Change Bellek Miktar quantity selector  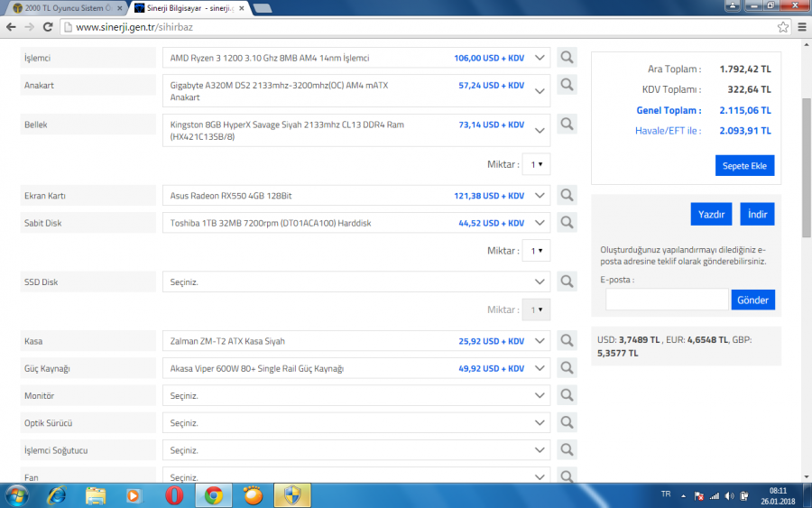(x=536, y=164)
